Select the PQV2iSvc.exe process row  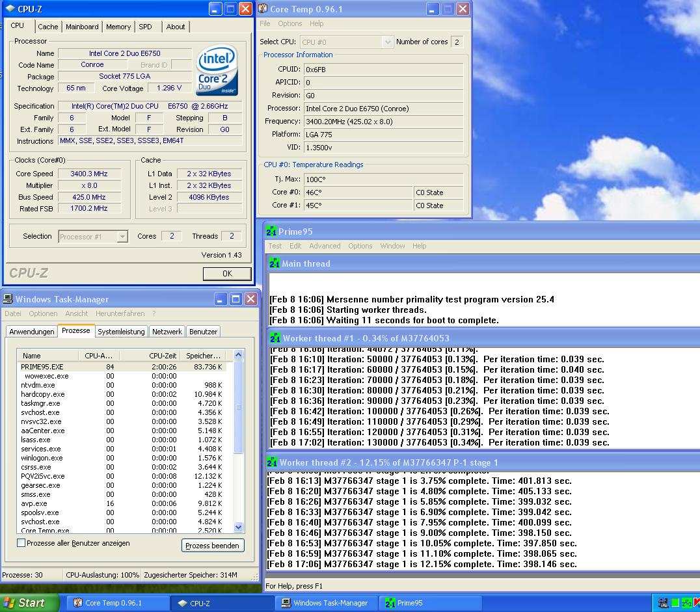pos(122,476)
